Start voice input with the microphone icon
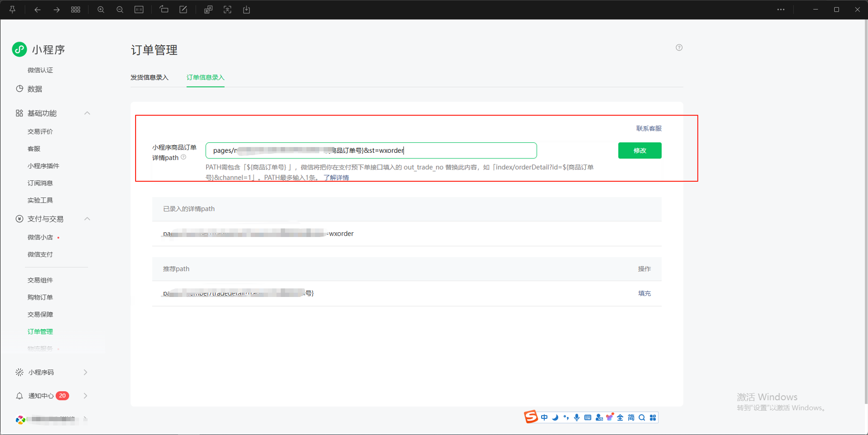The width and height of the screenshot is (868, 435). (x=577, y=417)
